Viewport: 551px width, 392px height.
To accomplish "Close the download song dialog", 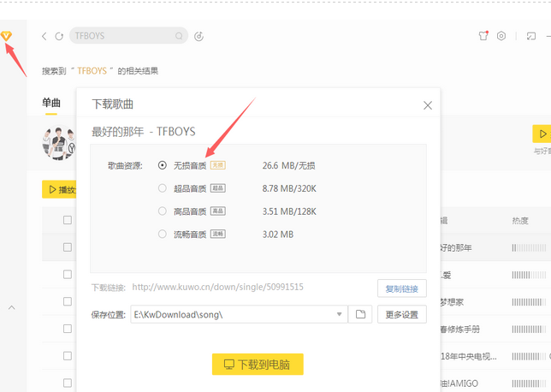I will click(x=428, y=105).
